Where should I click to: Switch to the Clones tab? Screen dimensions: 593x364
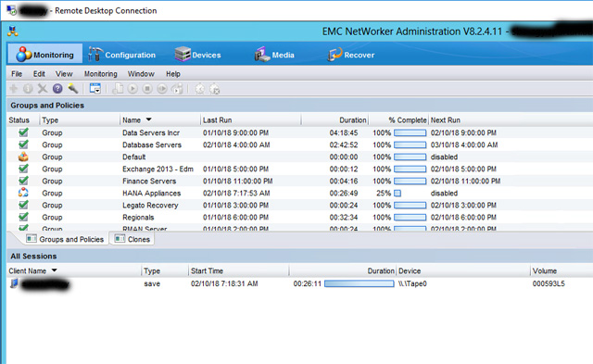tap(132, 239)
